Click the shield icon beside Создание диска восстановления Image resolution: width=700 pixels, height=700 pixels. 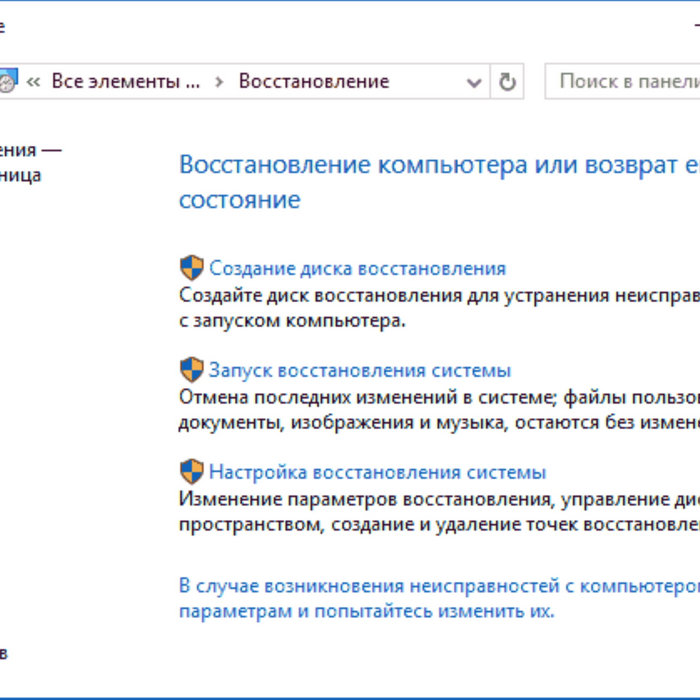pyautogui.click(x=191, y=268)
